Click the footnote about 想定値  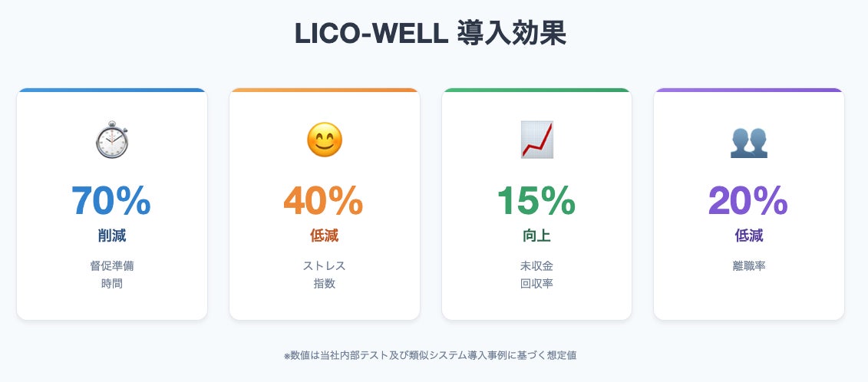430,355
